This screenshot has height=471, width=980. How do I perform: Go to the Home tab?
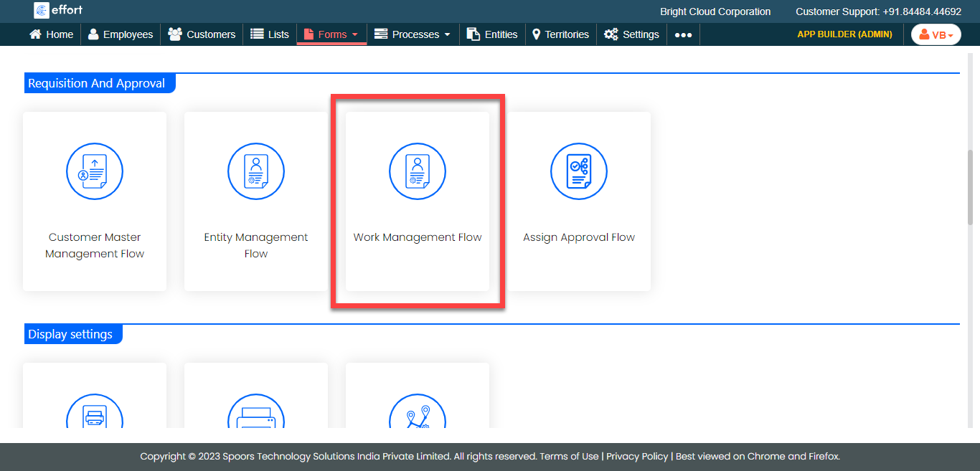(52, 34)
